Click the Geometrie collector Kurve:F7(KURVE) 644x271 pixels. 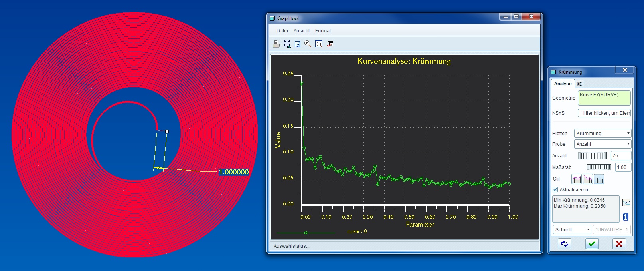(604, 98)
